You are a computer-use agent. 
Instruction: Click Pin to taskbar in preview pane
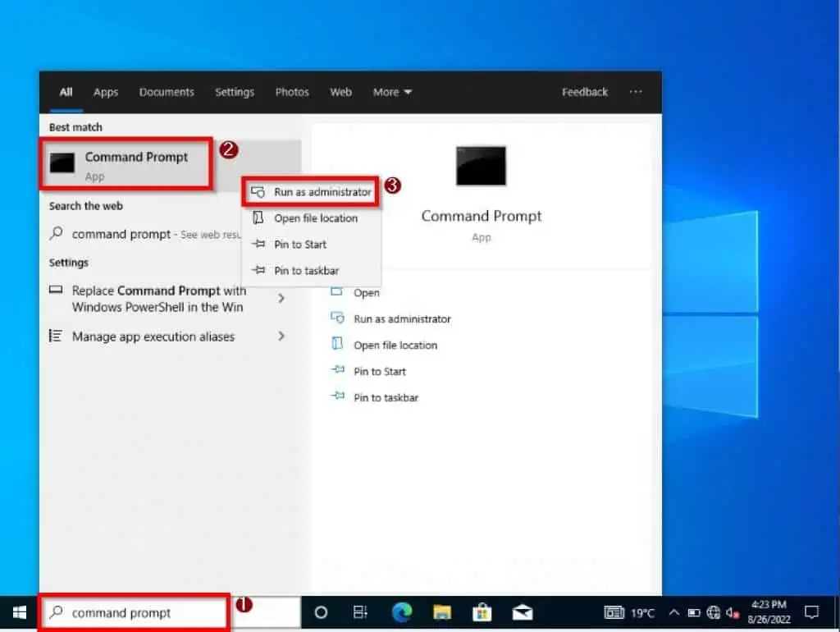pos(386,398)
